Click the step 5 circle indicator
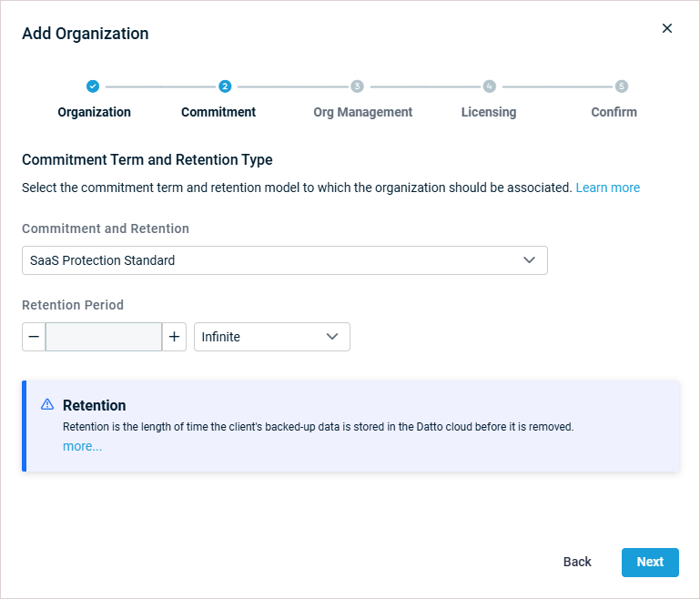This screenshot has width=700, height=599. pyautogui.click(x=622, y=86)
